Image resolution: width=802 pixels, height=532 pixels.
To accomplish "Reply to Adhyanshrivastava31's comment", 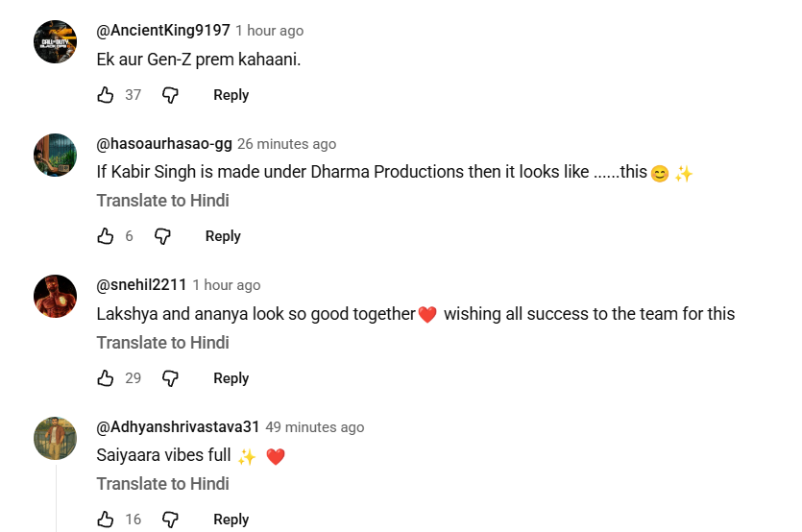I will (x=231, y=520).
